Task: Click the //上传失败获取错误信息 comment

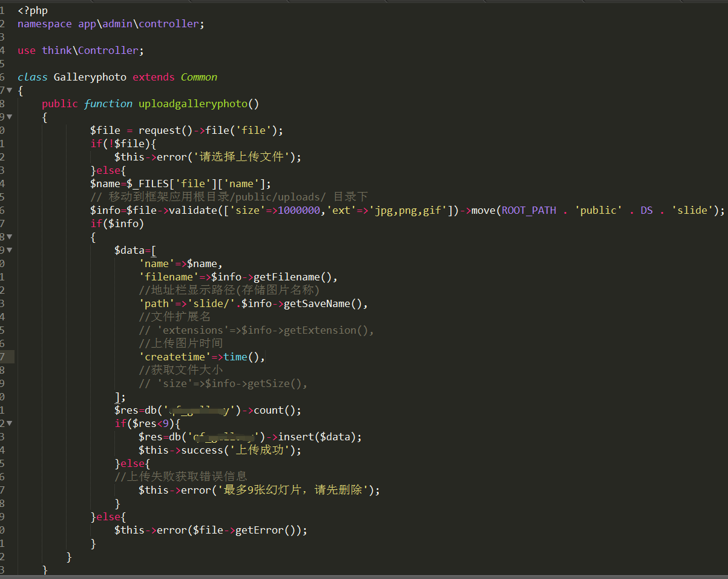Action: pyautogui.click(x=181, y=477)
